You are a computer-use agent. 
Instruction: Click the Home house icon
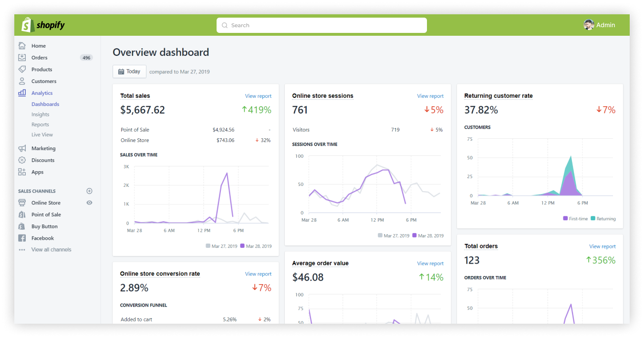(x=22, y=46)
